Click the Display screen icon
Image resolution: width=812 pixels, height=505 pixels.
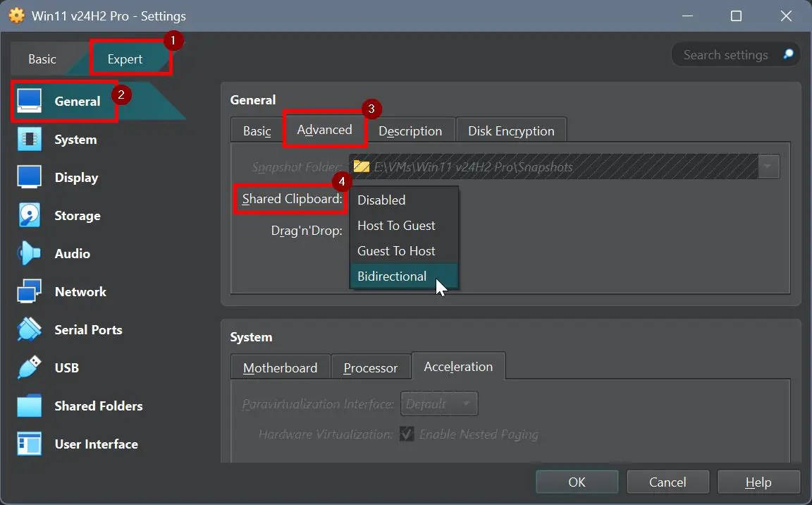(29, 177)
